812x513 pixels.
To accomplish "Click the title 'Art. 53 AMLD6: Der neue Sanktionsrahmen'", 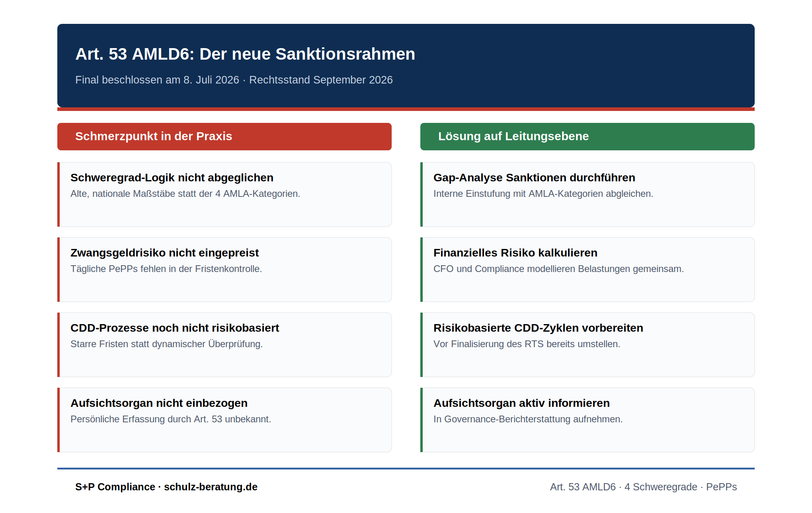I will [x=245, y=54].
